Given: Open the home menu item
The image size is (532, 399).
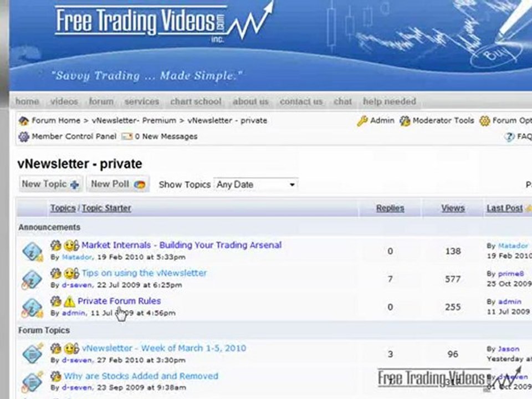Looking at the screenshot, I should point(27,101).
